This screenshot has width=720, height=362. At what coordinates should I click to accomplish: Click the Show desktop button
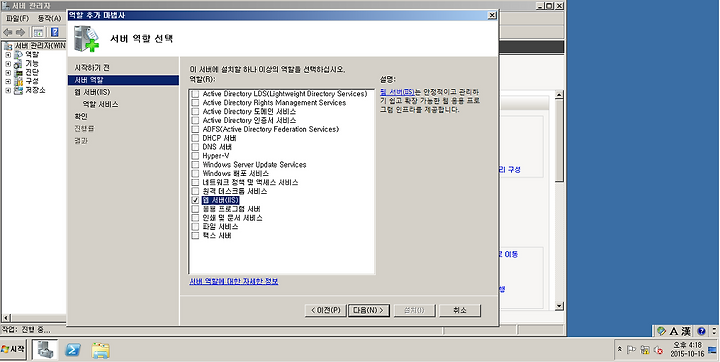pos(712,350)
